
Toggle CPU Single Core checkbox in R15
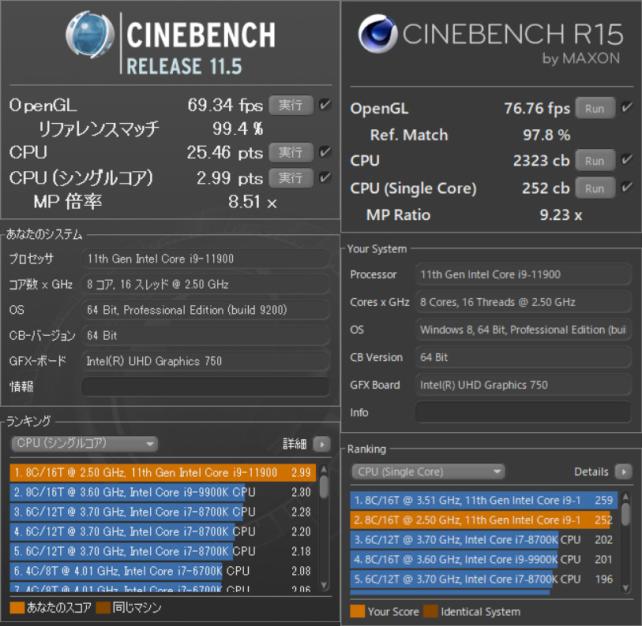[626, 187]
